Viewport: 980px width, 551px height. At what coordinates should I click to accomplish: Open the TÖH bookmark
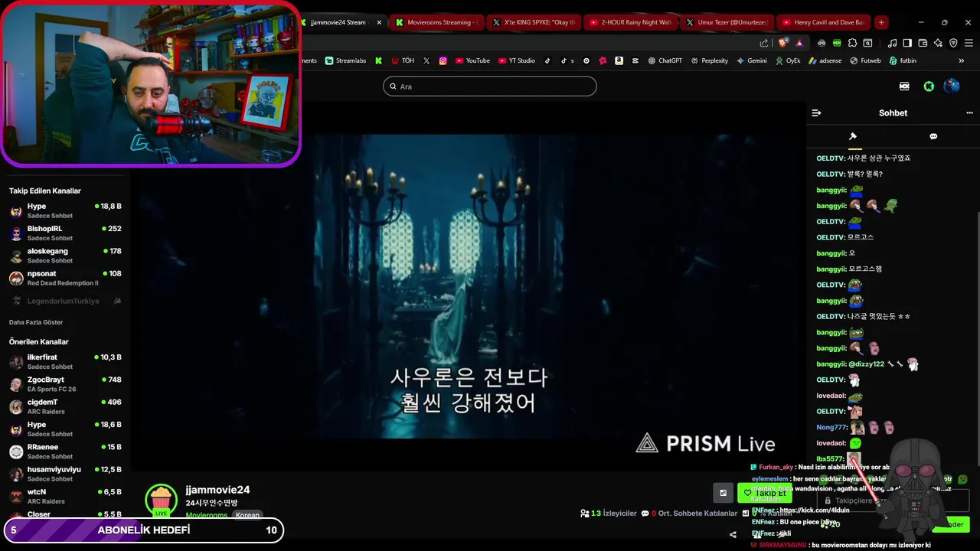click(403, 60)
